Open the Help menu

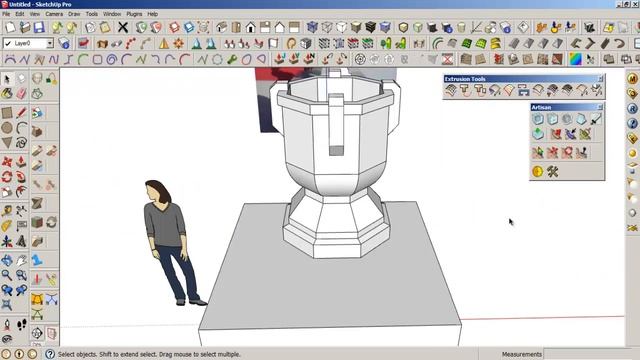coord(153,14)
